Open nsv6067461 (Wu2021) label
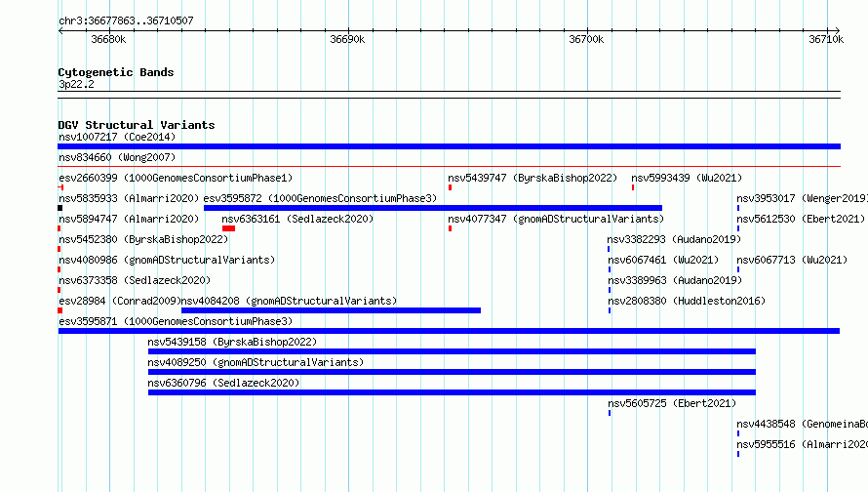 663,260
